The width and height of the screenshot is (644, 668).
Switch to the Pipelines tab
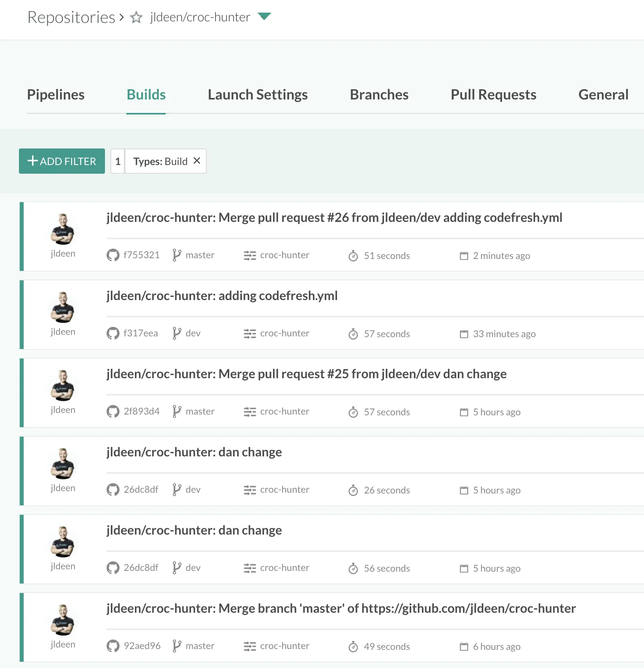pyautogui.click(x=56, y=95)
